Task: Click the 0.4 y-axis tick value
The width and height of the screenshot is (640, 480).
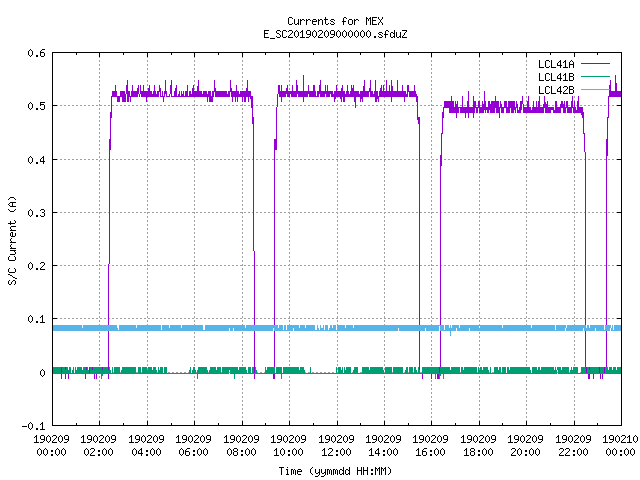Action: click(x=36, y=160)
